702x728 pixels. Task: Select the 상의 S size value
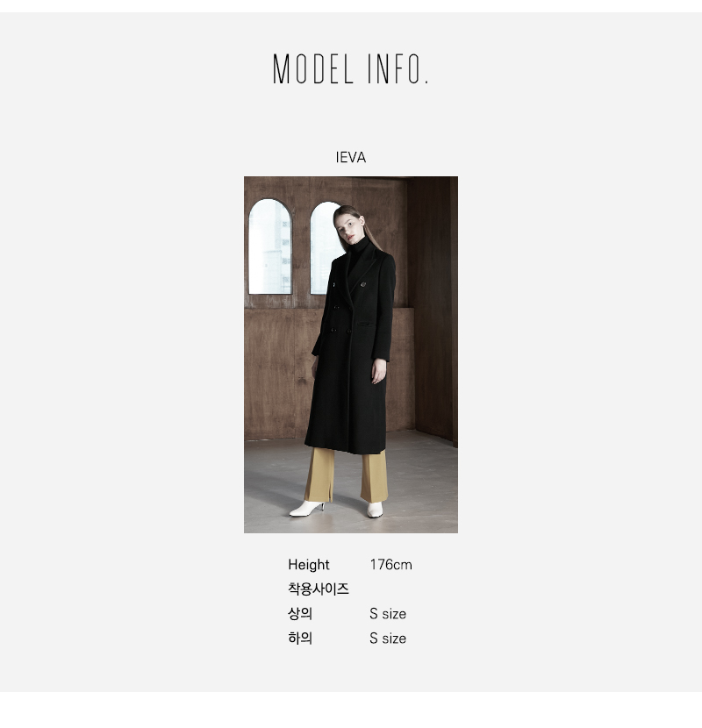pyautogui.click(x=388, y=613)
